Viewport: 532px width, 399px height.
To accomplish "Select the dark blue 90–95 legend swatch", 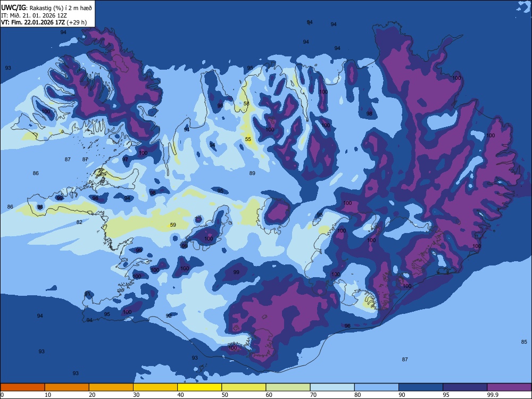I will pos(421,387).
